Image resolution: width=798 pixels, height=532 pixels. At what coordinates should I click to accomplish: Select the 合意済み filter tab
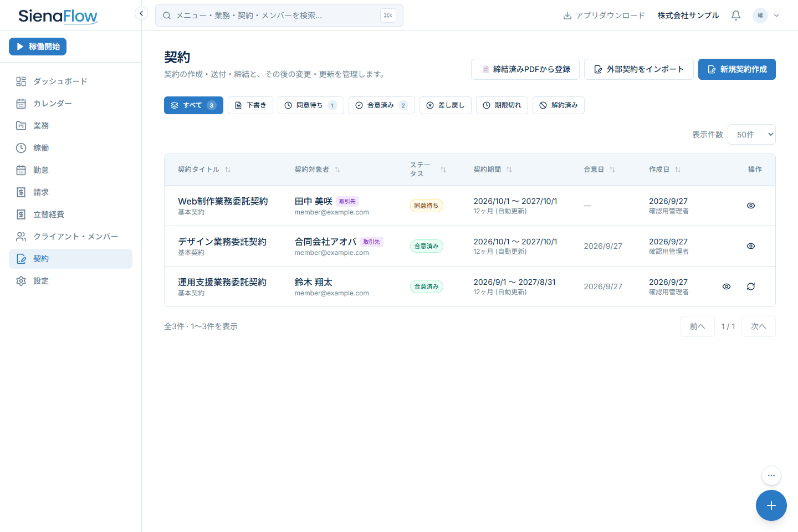(382, 105)
